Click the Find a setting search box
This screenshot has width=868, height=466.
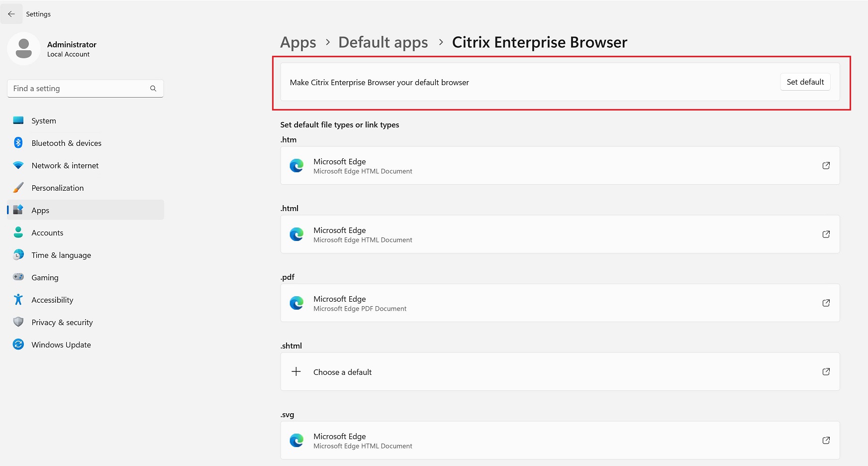86,89
